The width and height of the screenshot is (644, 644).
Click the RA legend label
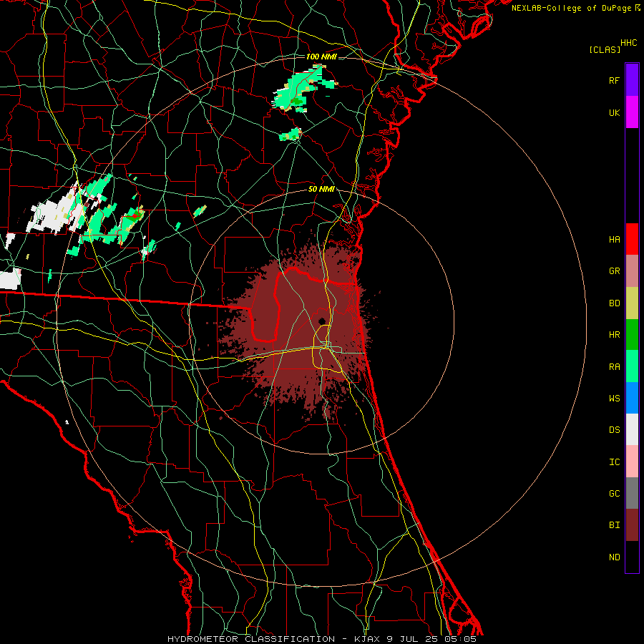click(x=614, y=366)
